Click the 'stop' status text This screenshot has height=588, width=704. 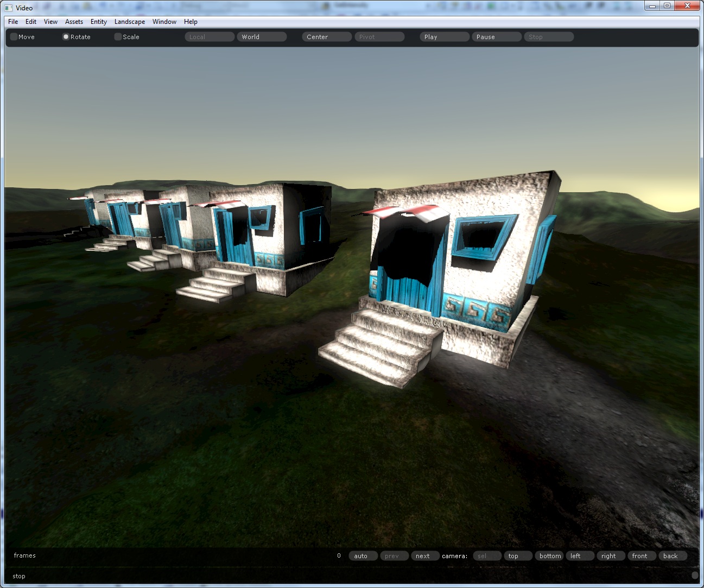click(19, 576)
